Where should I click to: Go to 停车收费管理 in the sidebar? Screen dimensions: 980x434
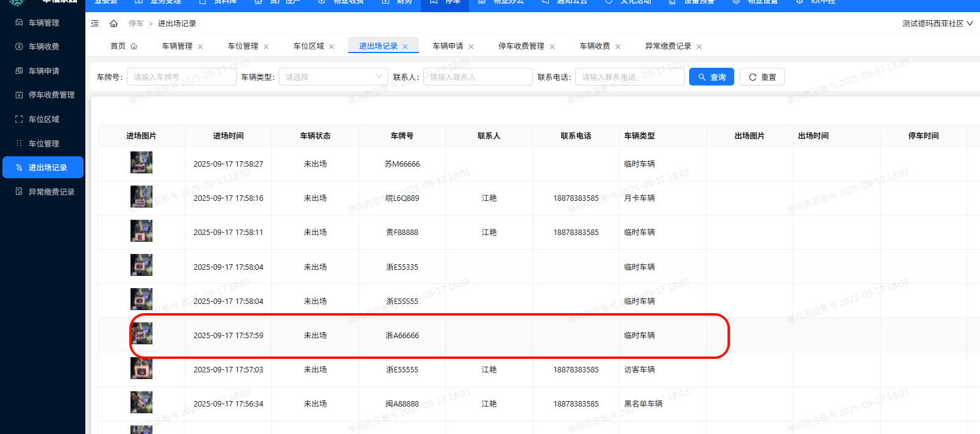click(51, 95)
